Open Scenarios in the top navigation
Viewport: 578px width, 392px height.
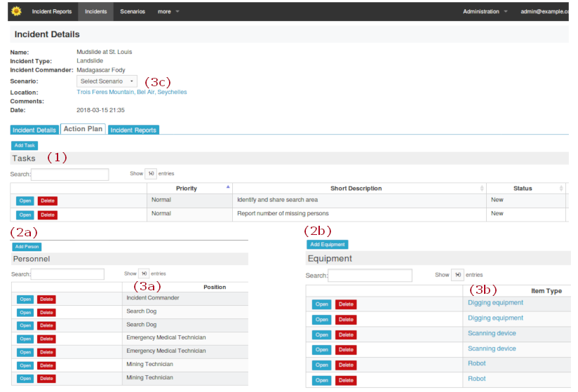[x=133, y=11]
